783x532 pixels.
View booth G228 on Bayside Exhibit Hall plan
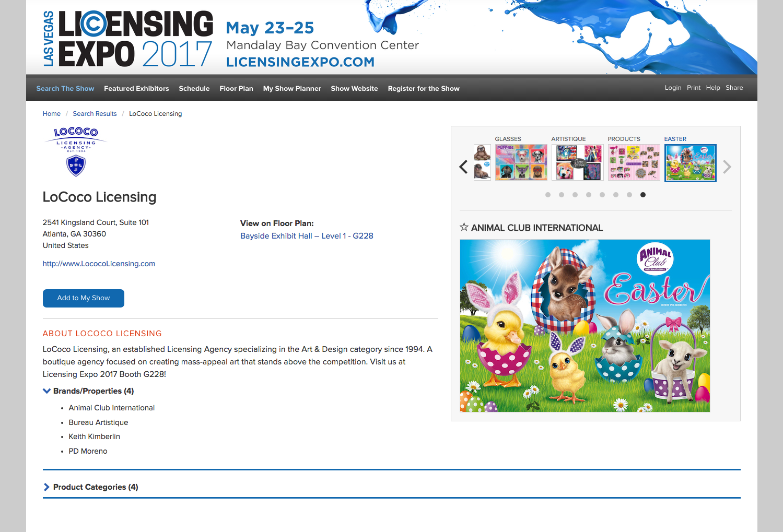[x=307, y=236]
